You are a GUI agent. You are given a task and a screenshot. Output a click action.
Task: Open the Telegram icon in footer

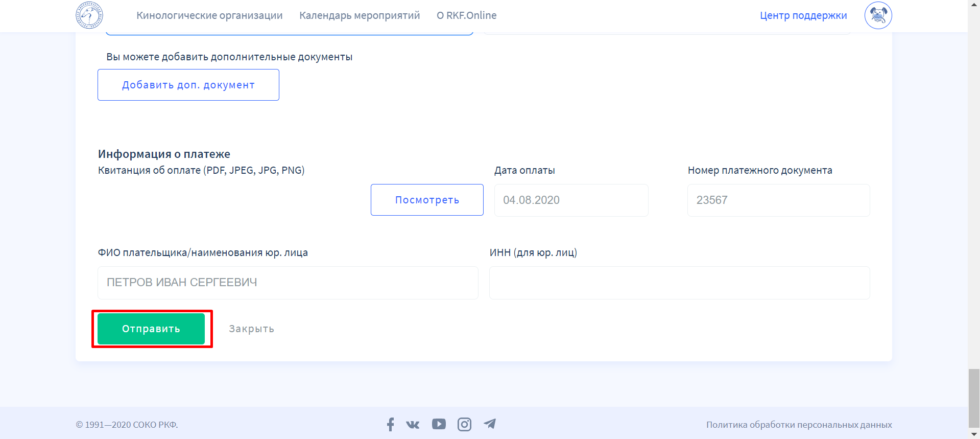click(x=490, y=424)
